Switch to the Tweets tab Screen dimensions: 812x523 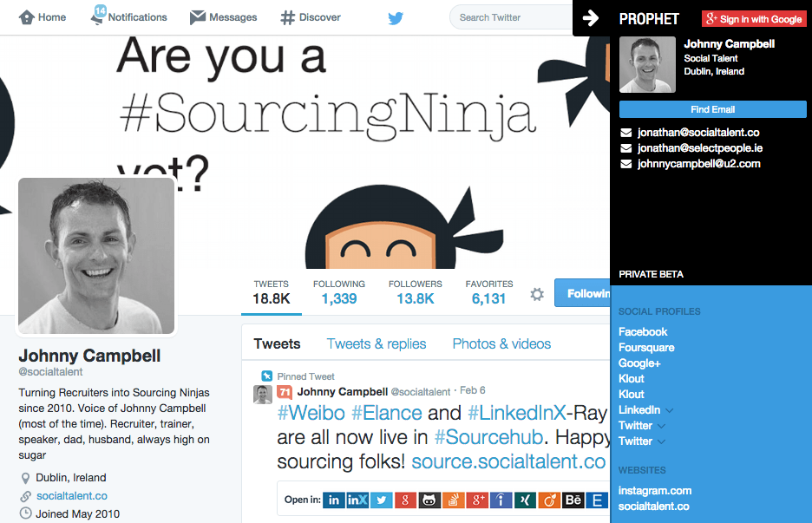click(x=277, y=343)
